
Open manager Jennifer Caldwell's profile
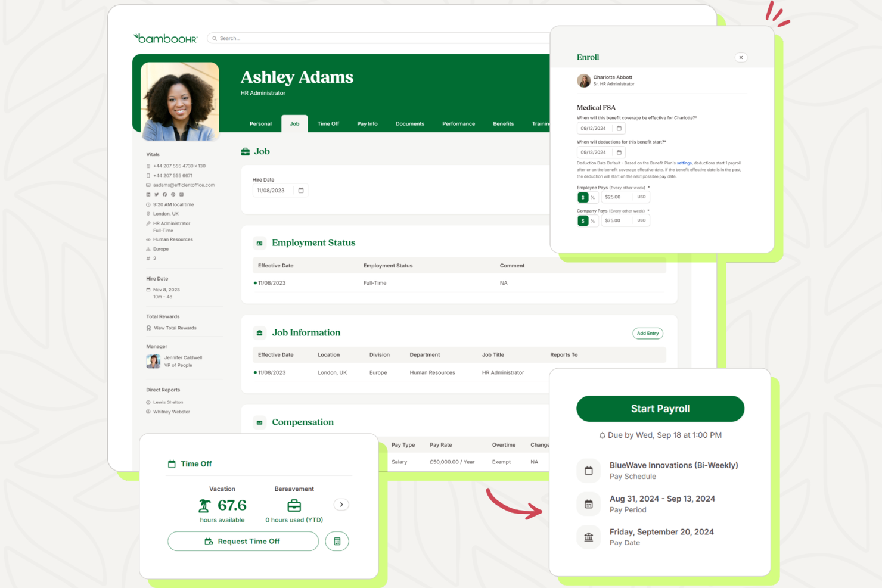tap(184, 358)
